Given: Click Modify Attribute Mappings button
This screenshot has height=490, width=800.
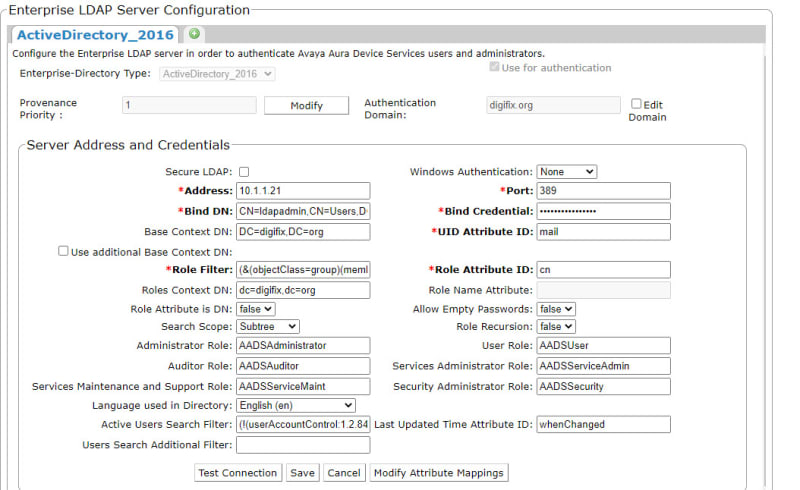Looking at the screenshot, I should (439, 473).
